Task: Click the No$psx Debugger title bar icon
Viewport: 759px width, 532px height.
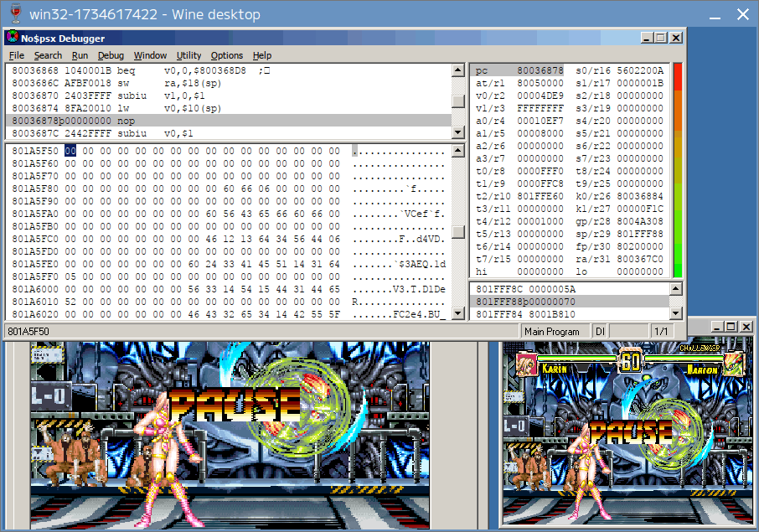Action: pos(13,37)
